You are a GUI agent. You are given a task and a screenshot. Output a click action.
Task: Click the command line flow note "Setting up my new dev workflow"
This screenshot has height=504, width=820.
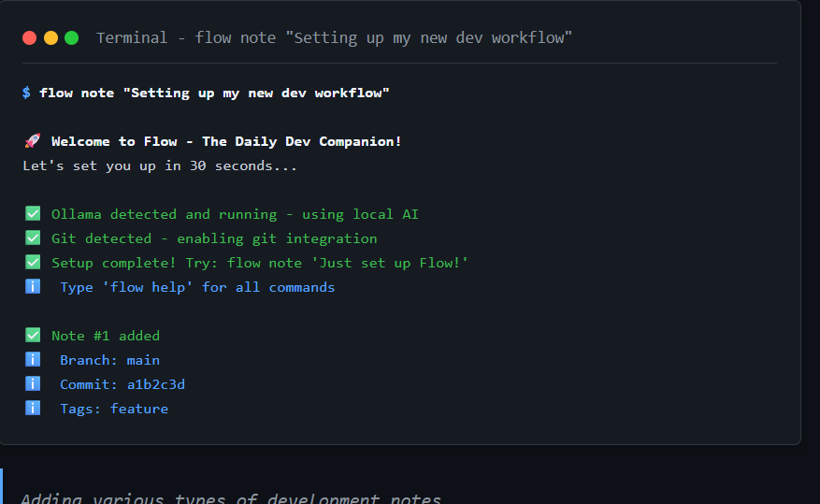214,94
